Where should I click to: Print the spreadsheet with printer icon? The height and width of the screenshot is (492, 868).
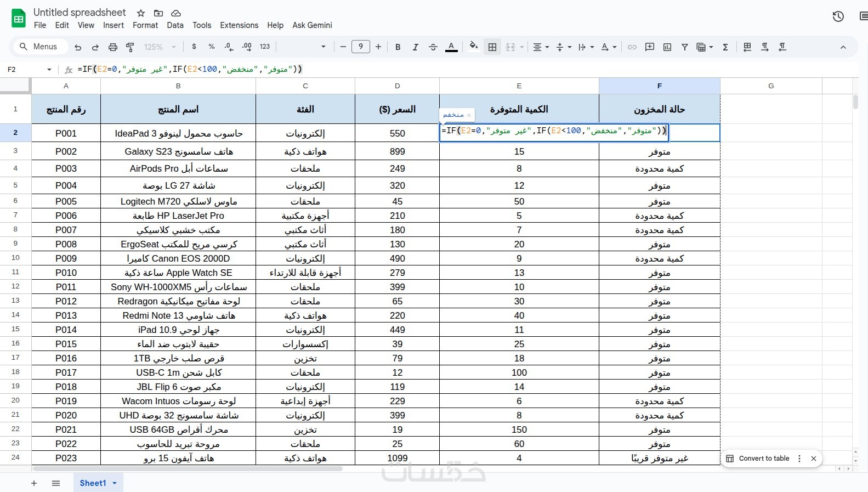tap(113, 47)
